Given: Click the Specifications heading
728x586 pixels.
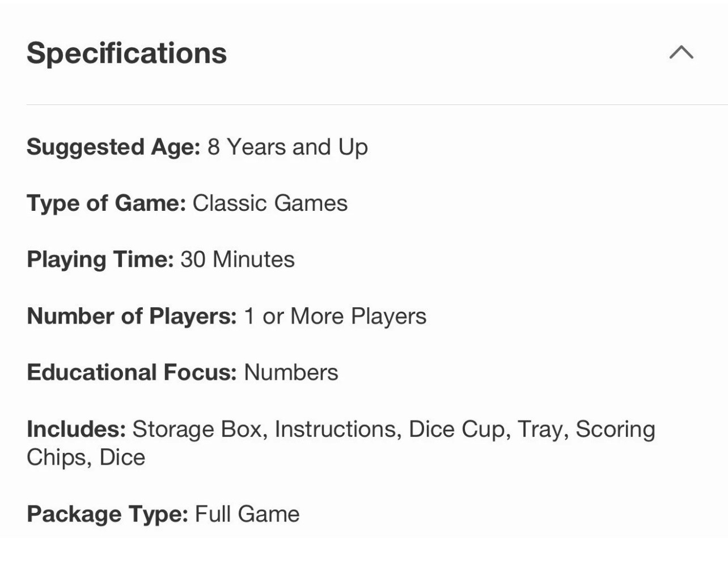Looking at the screenshot, I should point(126,53).
